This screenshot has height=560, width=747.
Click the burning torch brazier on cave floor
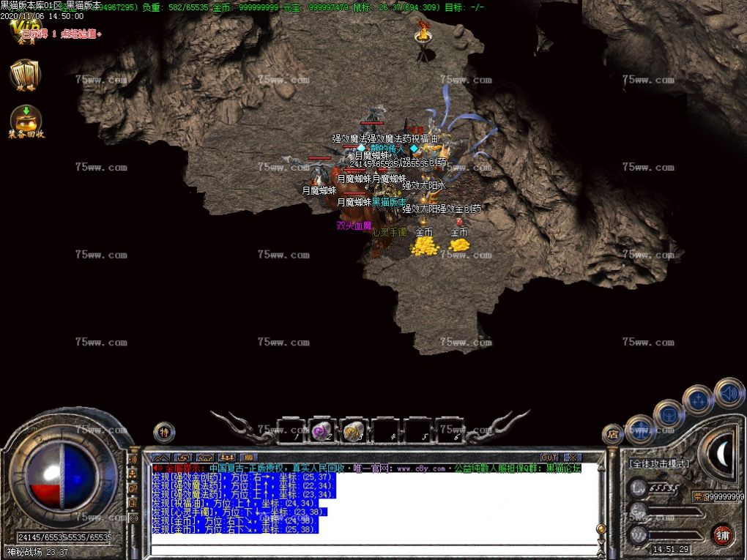422,42
